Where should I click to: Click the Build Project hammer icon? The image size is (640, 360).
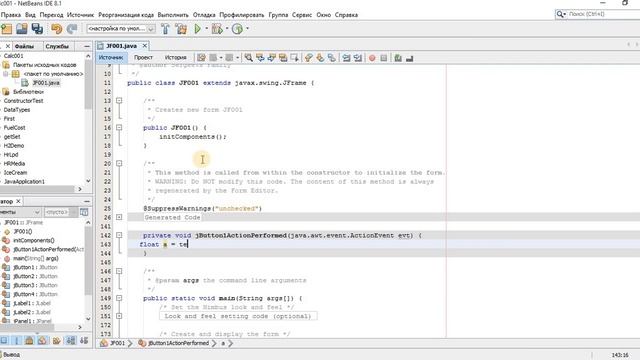click(165, 29)
